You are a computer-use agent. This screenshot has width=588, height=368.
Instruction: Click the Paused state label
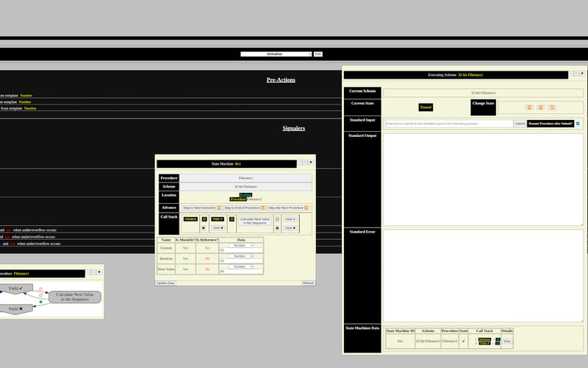[x=426, y=107]
